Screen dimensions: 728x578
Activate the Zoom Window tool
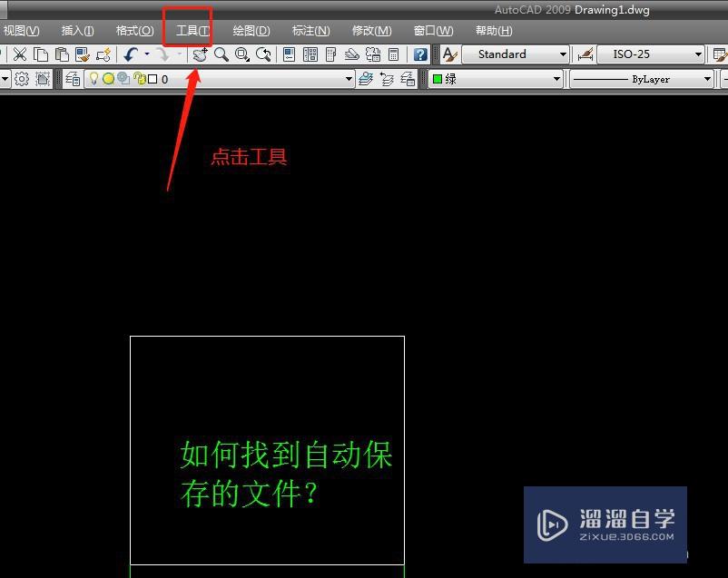241,54
